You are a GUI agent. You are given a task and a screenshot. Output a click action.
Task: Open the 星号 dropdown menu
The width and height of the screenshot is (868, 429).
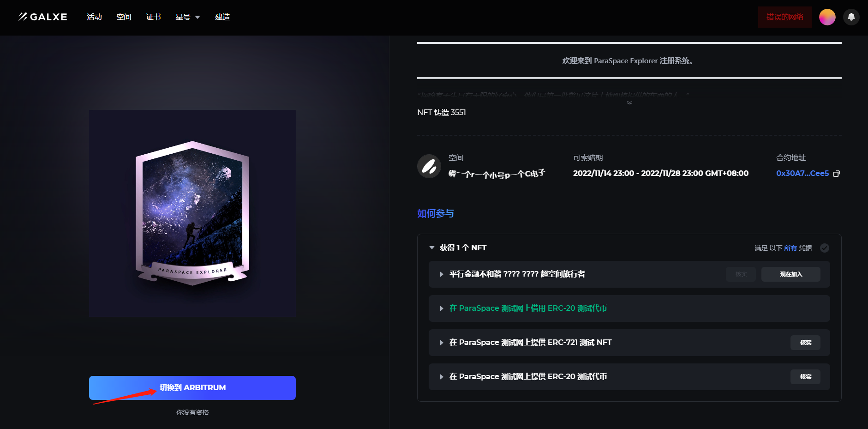[x=187, y=17]
